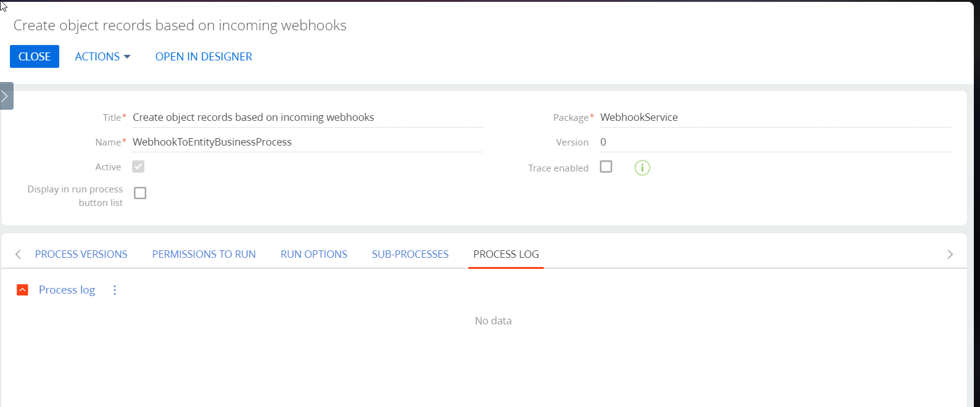Select the PROCESS LOG tab

coord(506,254)
